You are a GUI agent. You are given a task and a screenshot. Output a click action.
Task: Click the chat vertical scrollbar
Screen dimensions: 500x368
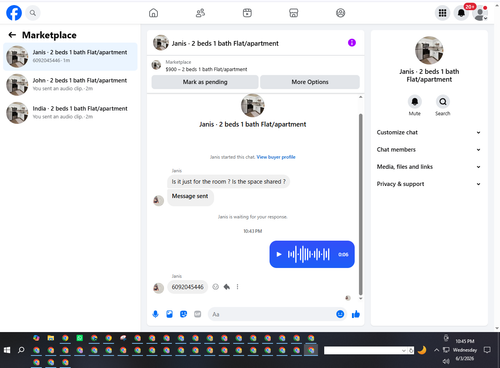[x=360, y=204]
